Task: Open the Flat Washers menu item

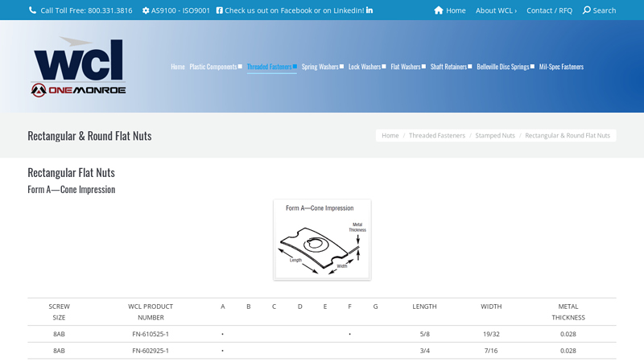Action: [406, 67]
